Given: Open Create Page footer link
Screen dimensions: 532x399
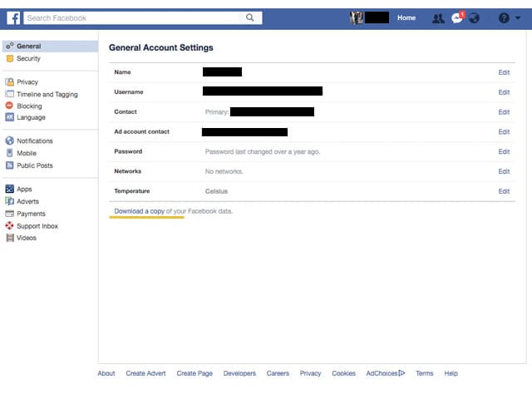Looking at the screenshot, I should [x=195, y=373].
